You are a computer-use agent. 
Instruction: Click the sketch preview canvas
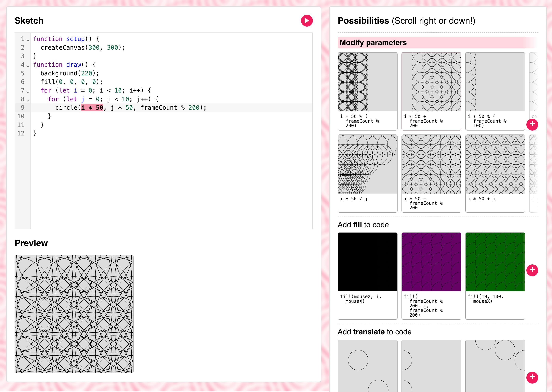pyautogui.click(x=74, y=314)
